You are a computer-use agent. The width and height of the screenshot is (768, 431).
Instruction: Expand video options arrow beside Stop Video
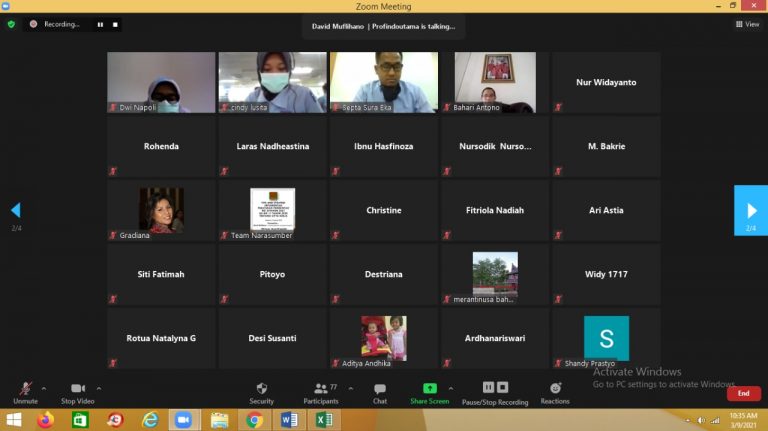[x=99, y=388]
